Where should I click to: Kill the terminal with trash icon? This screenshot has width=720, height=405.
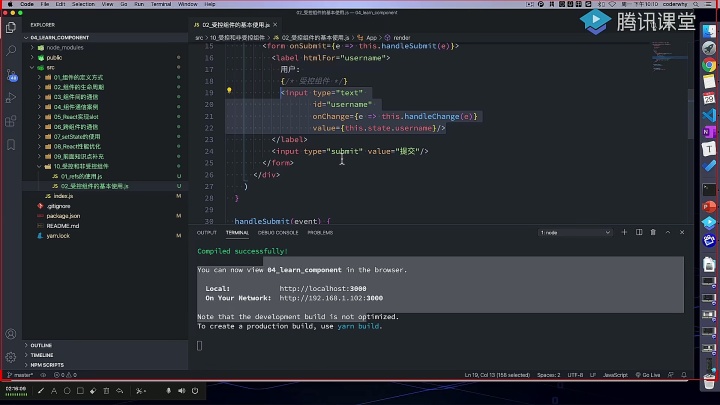tap(653, 232)
